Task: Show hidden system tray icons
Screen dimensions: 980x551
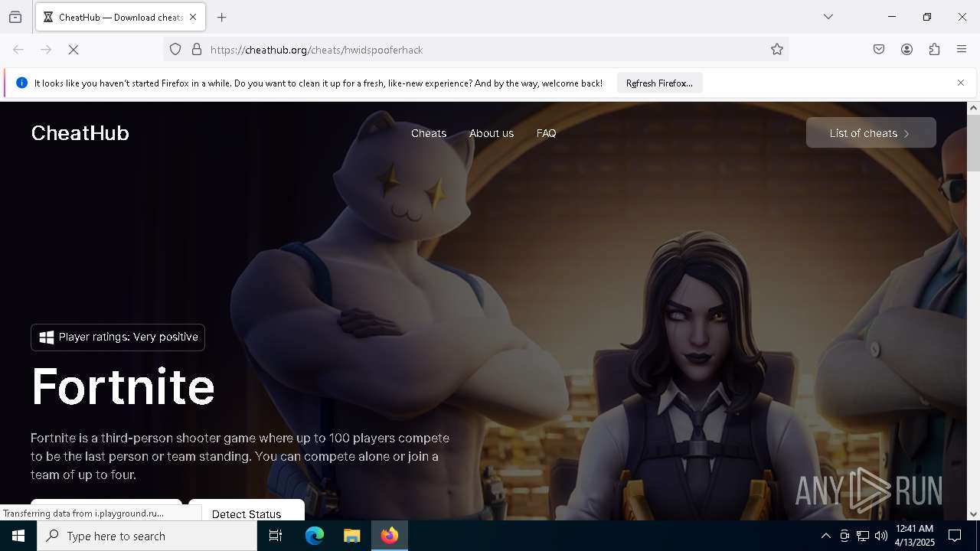Action: pyautogui.click(x=825, y=536)
